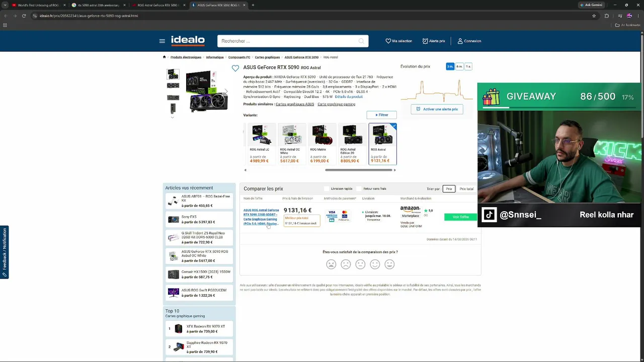644x362 pixels.
Task: Select the ROG Astral LC variant
Action: pyautogui.click(x=262, y=144)
